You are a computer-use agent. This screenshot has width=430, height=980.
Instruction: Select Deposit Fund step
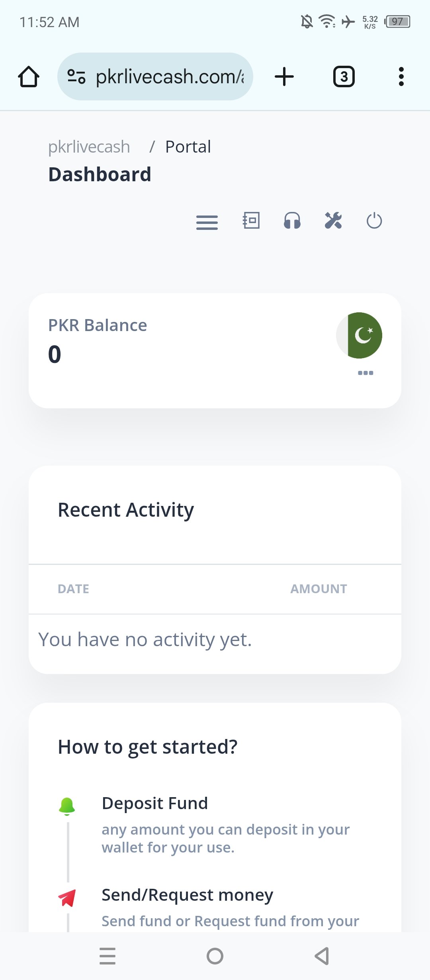(x=155, y=803)
